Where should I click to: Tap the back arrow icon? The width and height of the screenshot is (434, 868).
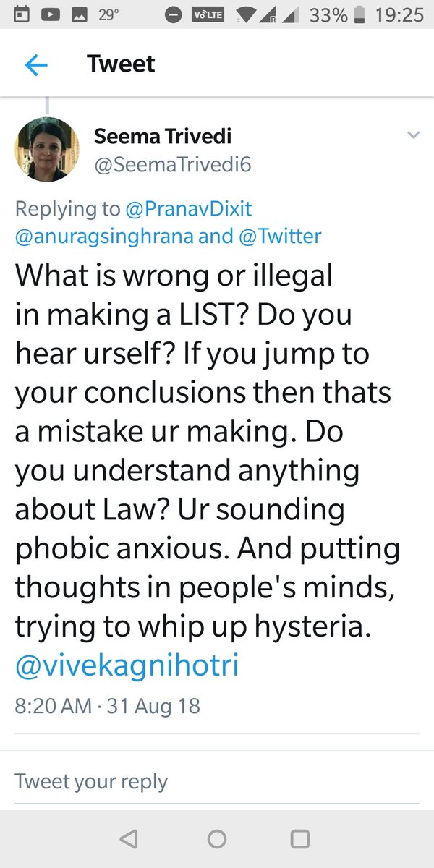(x=35, y=65)
